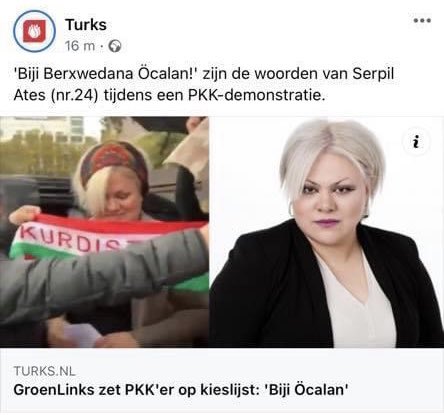The height and width of the screenshot is (415, 444).
Task: Click the "16 m" post timestamp
Action: tap(80, 46)
